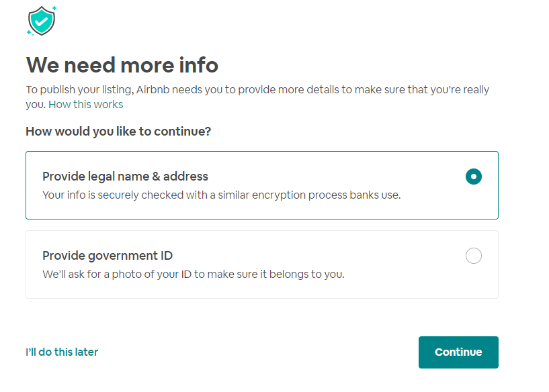The height and width of the screenshot is (392, 549).
Task: Choose the "Provide government ID" option card
Action: tap(262, 264)
